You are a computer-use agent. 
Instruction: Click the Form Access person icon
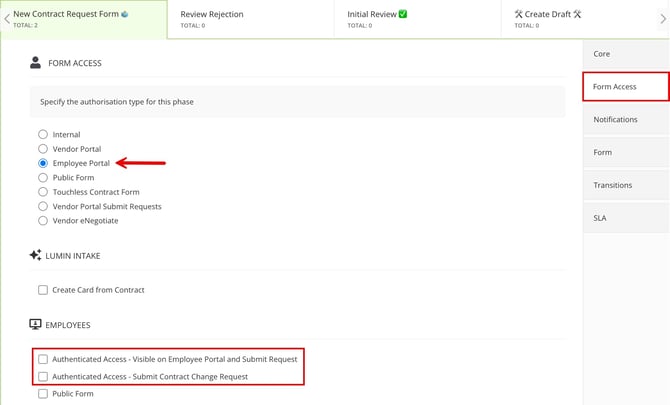pos(36,63)
